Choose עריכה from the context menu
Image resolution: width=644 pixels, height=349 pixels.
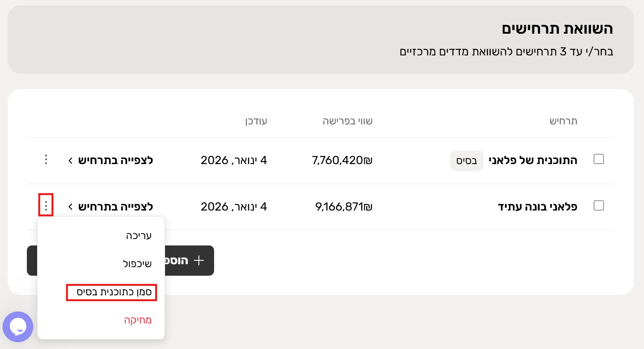click(x=139, y=236)
